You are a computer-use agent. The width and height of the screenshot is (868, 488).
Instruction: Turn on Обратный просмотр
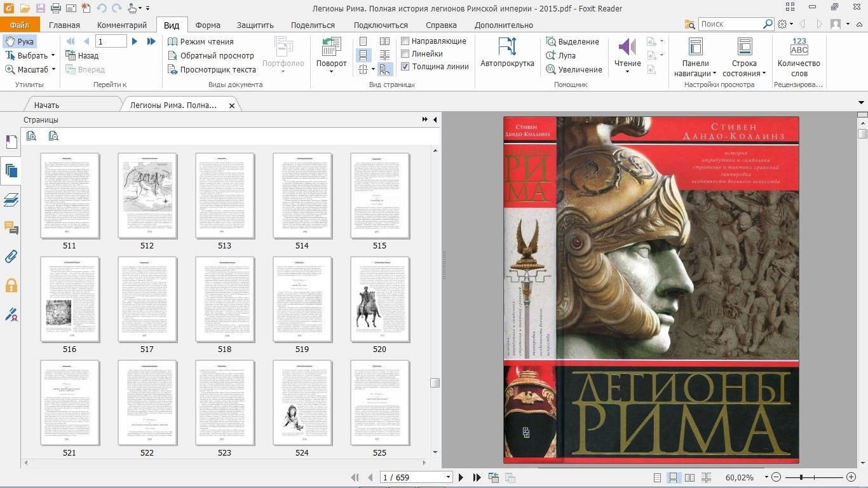pyautogui.click(x=211, y=55)
